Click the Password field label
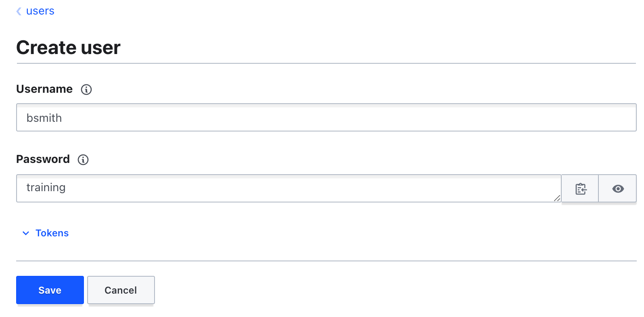 pyautogui.click(x=43, y=159)
